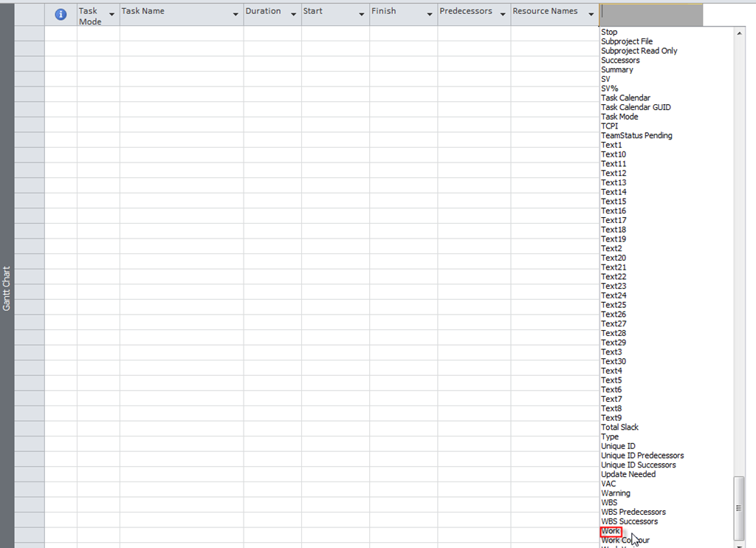The height and width of the screenshot is (548, 756).
Task: Pick Task Calendar from the field list
Action: (x=625, y=97)
